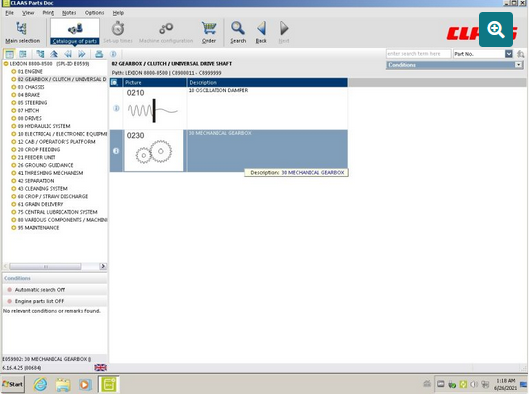Expand 95 MAINTENANCE tree node

click(13, 228)
